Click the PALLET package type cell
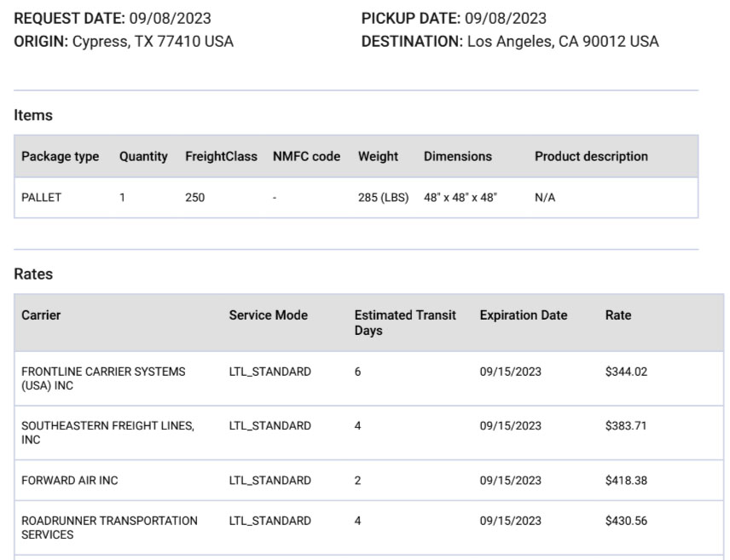Viewport: 730px width, 560px height. point(42,198)
